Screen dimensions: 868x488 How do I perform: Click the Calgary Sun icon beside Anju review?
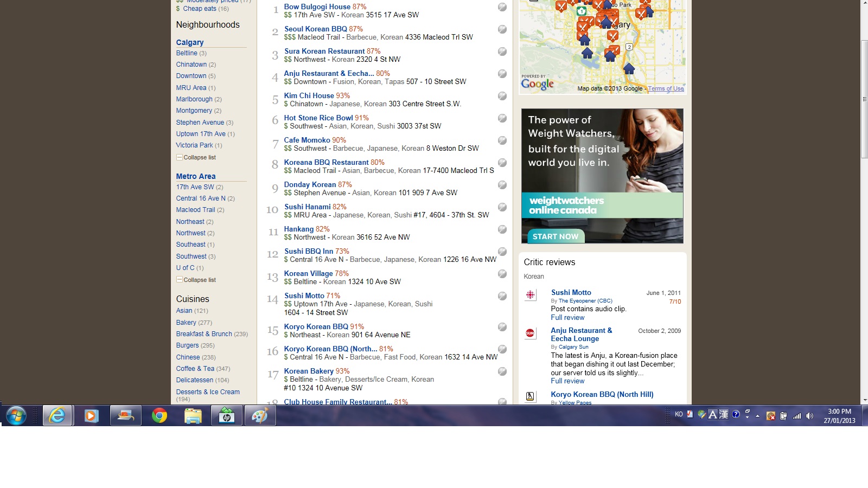pos(530,333)
